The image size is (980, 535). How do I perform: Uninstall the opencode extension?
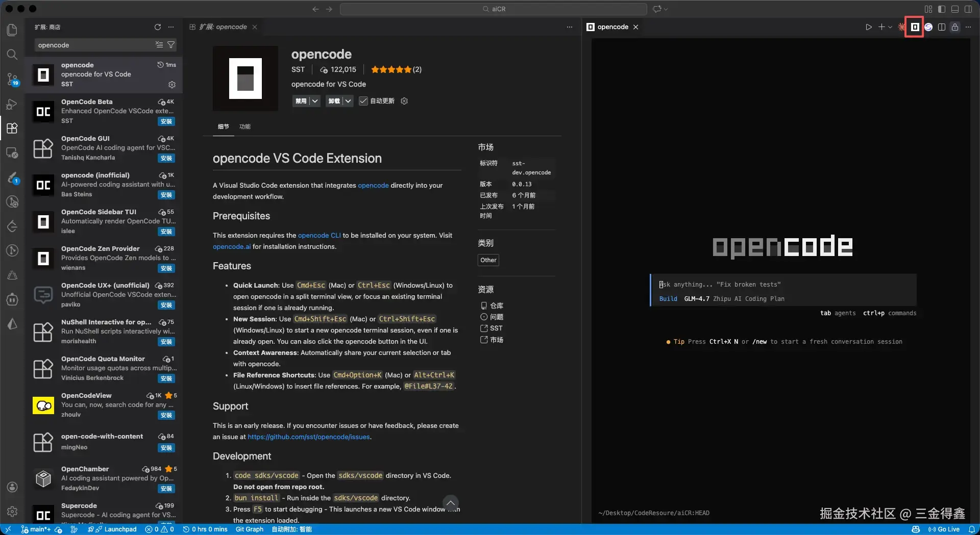click(x=334, y=101)
